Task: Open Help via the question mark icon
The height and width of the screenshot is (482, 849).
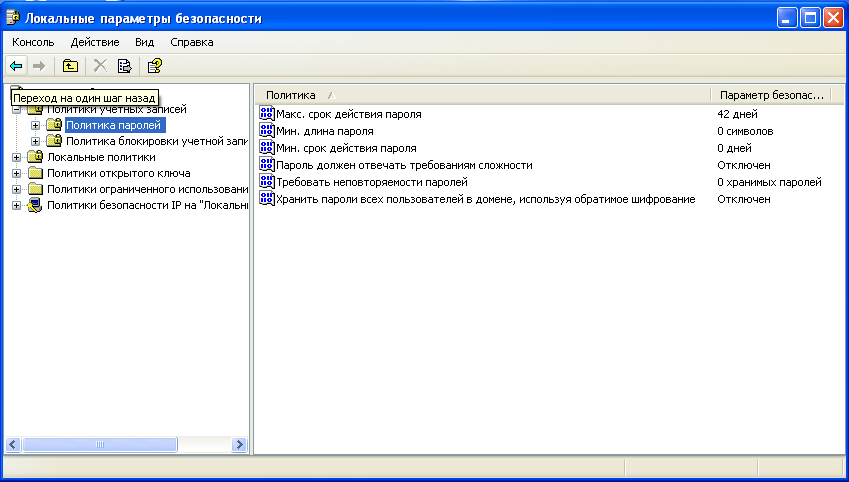Action: pyautogui.click(x=155, y=66)
